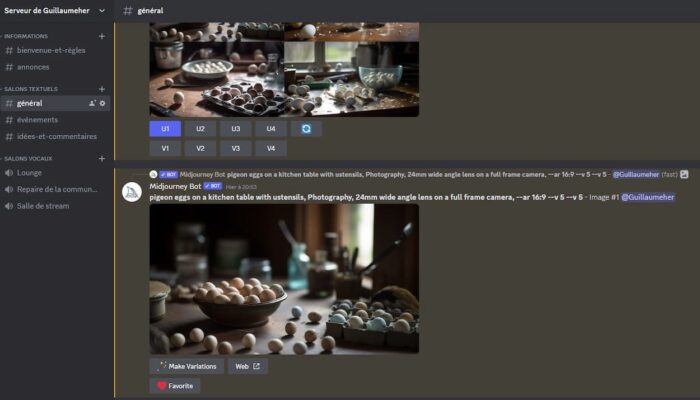Click the message timestamp Hier à 20:53

pos(241,187)
